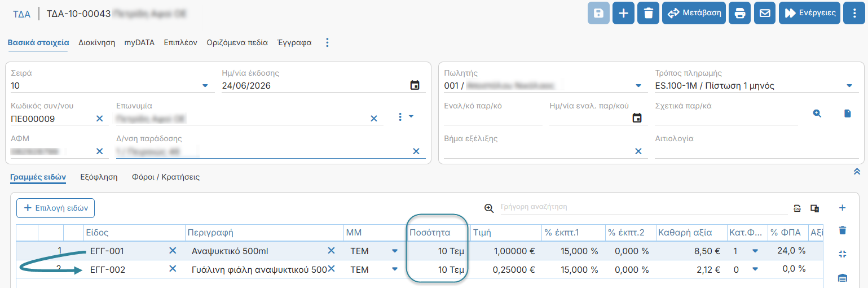Switch to Οριζόμενα πεδία tab
Image resolution: width=868 pixels, height=288 pixels.
click(x=237, y=42)
